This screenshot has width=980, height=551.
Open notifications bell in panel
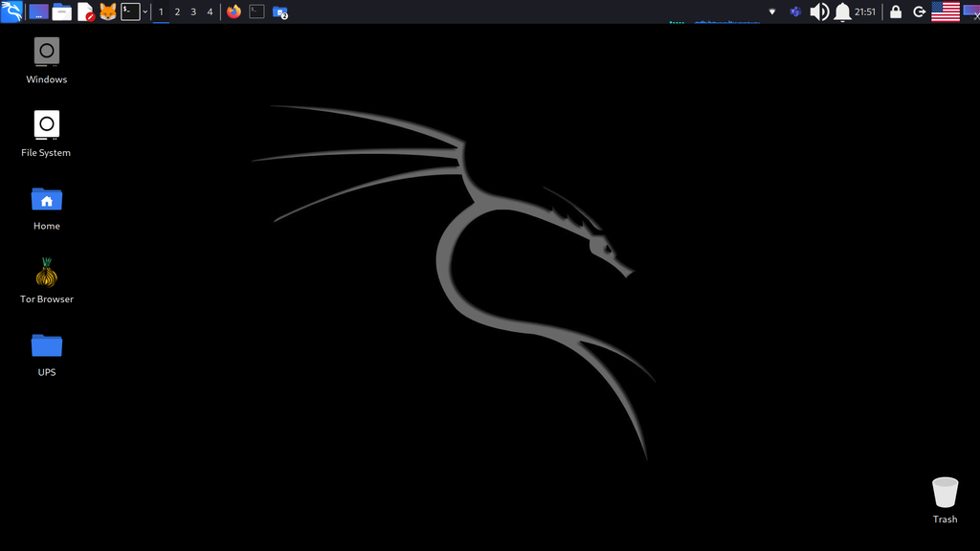click(842, 11)
